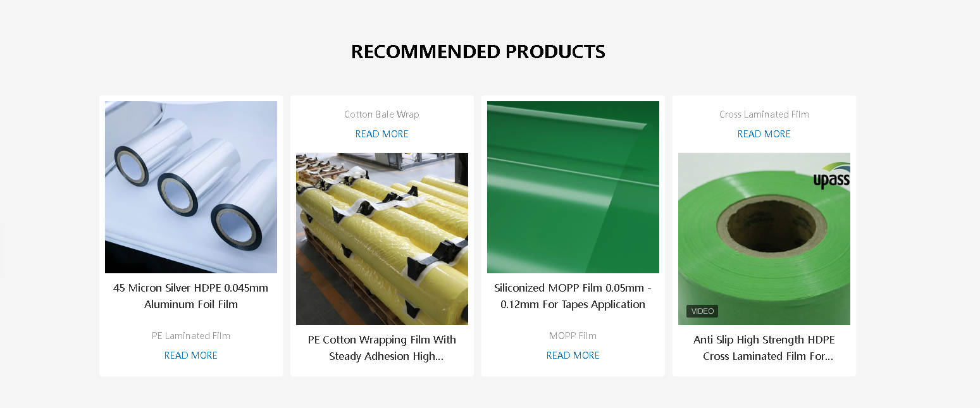Click READ MORE under Cross Laminated Film
Viewport: 980px width, 408px height.
764,134
